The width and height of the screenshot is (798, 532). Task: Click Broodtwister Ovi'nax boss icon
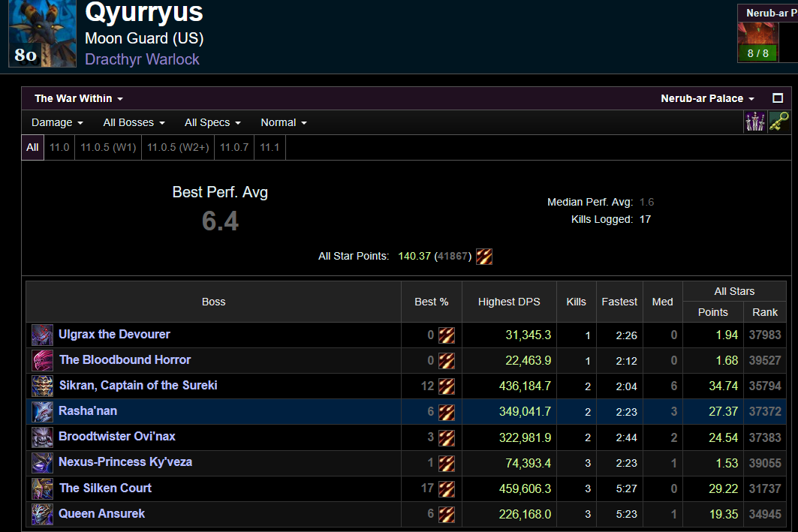(x=42, y=437)
